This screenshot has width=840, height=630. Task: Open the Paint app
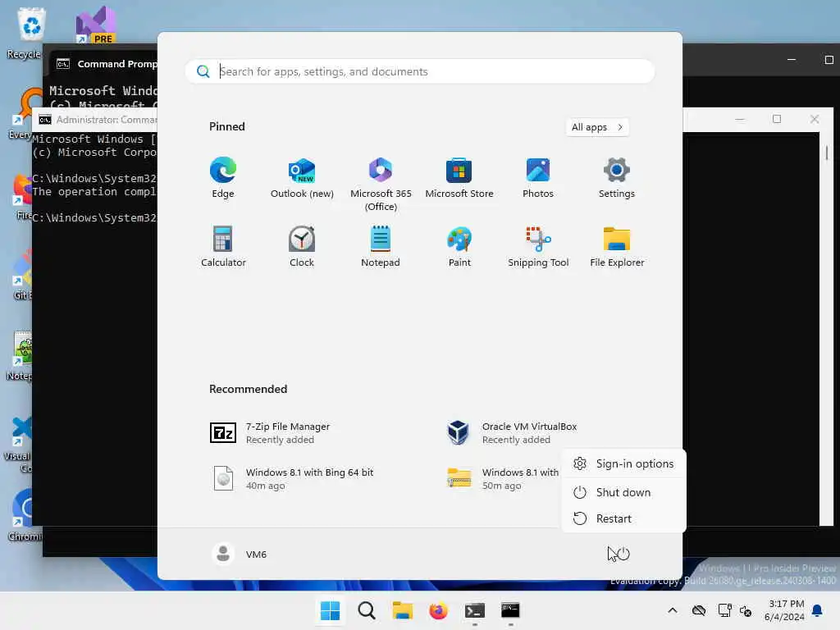click(x=459, y=246)
